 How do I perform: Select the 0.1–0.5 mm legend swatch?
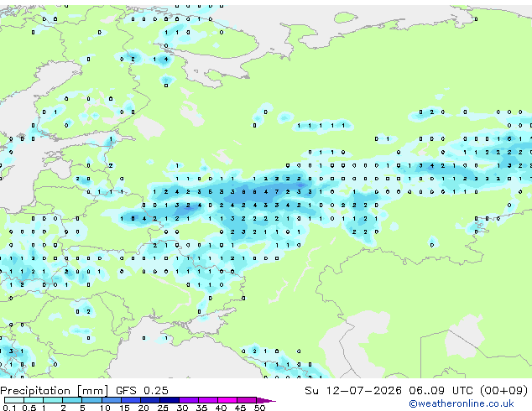[14, 400]
